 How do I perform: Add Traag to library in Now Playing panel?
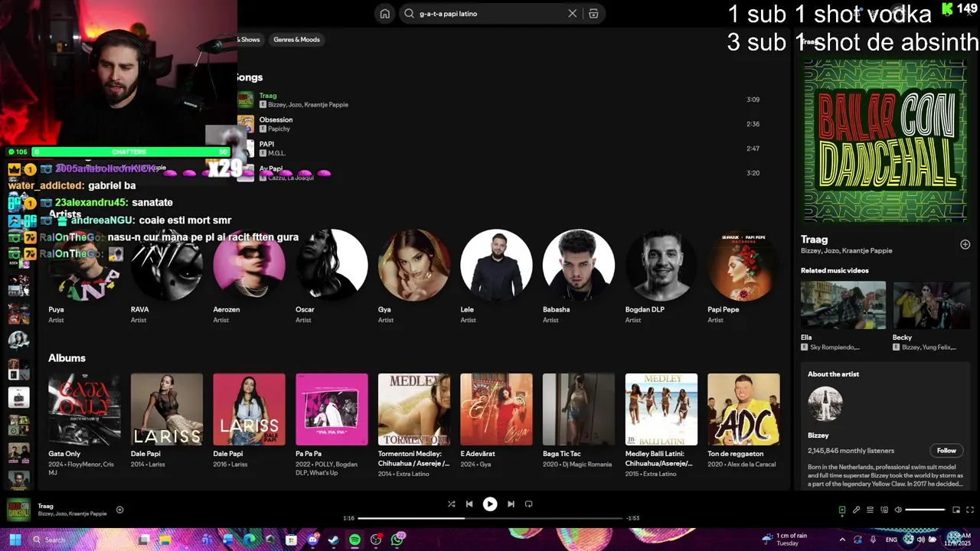pyautogui.click(x=965, y=244)
